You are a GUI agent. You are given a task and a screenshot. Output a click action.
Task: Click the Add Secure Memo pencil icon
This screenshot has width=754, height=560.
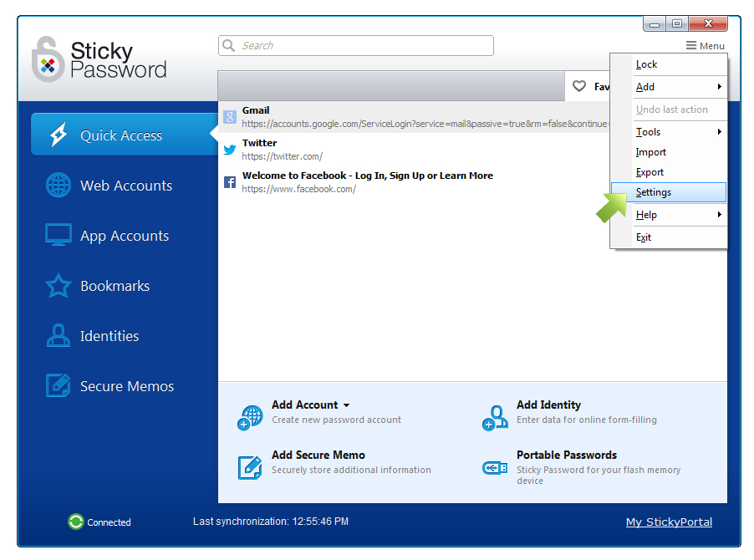(250, 468)
